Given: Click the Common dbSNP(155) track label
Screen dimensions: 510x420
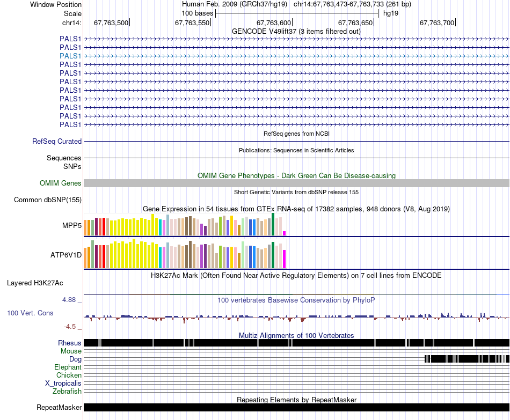Looking at the screenshot, I should 48,200.
